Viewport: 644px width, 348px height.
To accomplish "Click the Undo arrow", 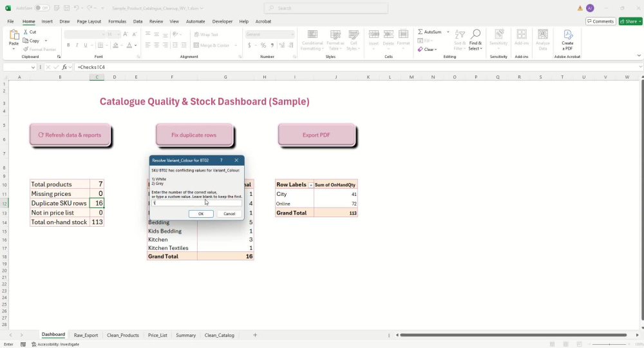I will coord(76,8).
